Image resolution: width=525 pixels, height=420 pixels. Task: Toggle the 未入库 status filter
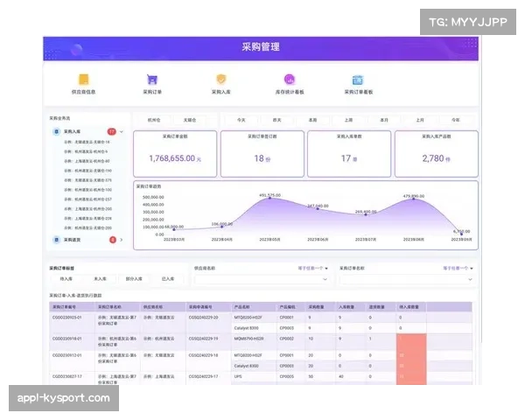101,278
